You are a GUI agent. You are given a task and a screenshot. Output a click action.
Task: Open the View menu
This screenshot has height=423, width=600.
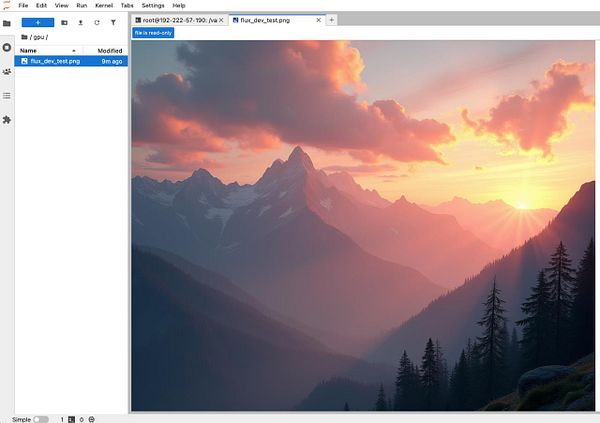pyautogui.click(x=61, y=5)
